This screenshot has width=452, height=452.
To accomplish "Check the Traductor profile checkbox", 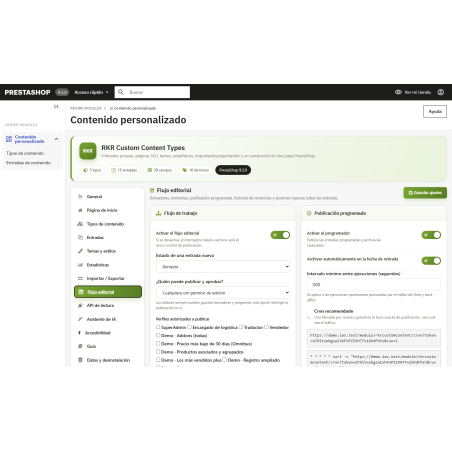I will [241, 327].
